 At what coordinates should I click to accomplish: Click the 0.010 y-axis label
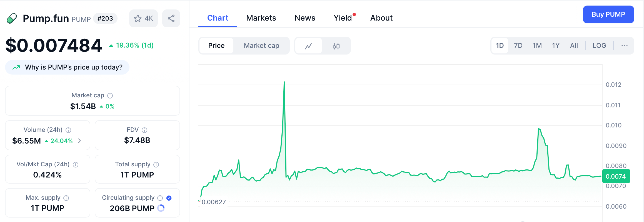pyautogui.click(x=613, y=125)
